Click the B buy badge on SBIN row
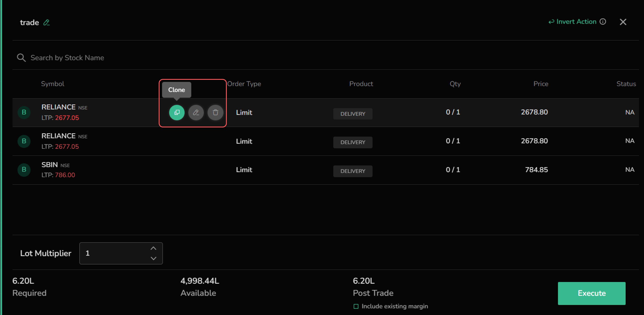 tap(24, 170)
